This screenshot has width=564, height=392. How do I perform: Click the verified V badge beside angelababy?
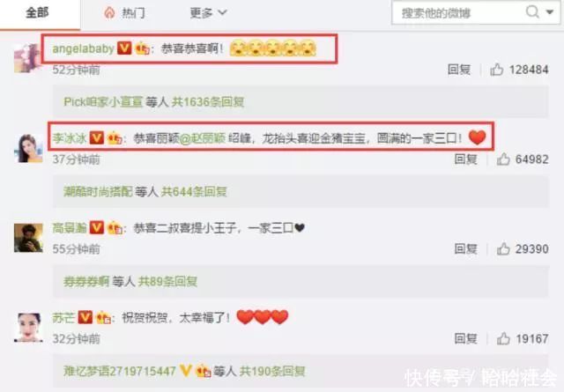[x=124, y=48]
